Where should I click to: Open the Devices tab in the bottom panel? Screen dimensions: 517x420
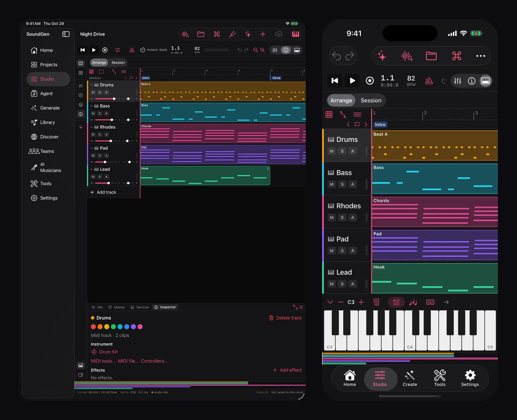140,307
